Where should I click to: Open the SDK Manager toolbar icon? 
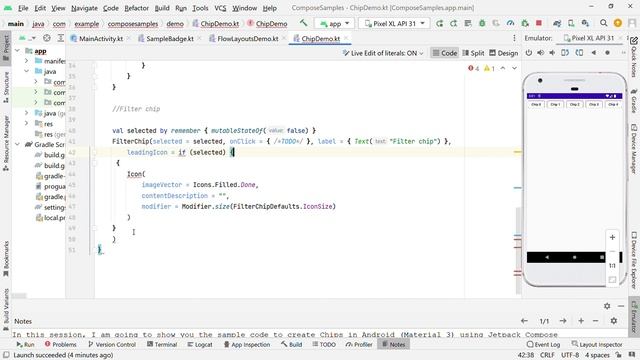[x=585, y=23]
